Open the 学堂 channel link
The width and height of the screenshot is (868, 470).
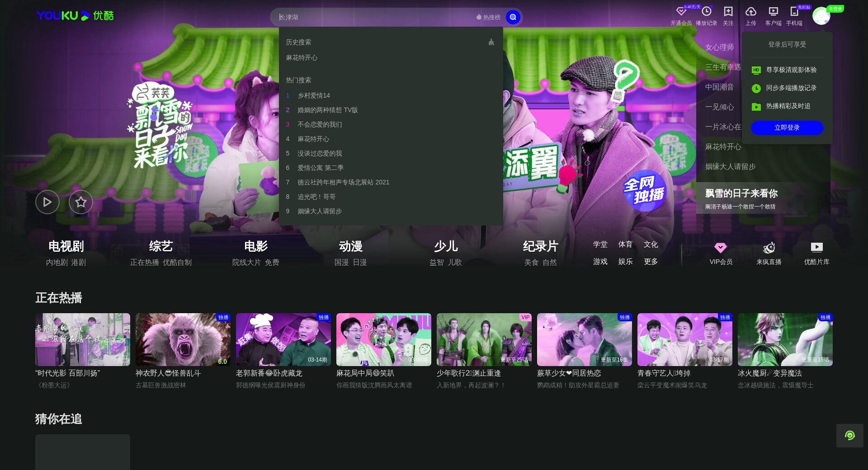point(600,244)
